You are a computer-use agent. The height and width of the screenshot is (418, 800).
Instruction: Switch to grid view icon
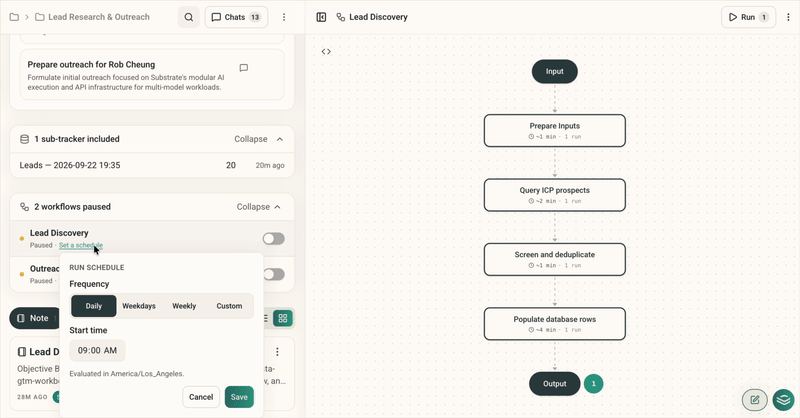283,318
